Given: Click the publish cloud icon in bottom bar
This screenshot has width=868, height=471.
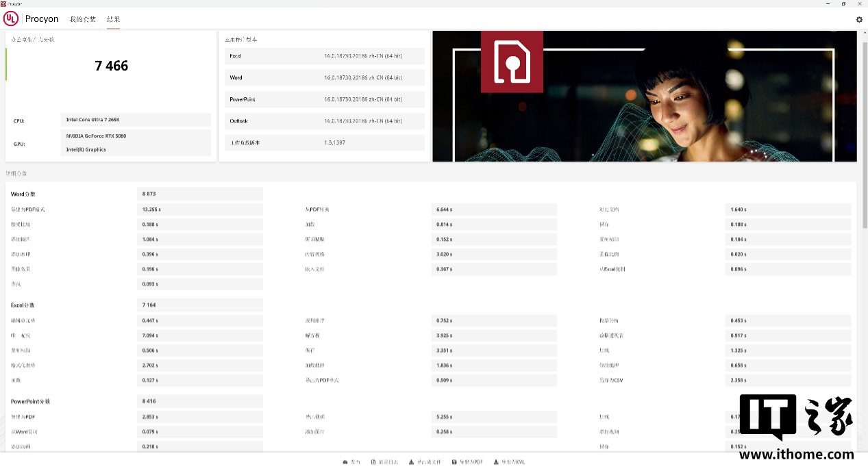Looking at the screenshot, I should coord(345,462).
